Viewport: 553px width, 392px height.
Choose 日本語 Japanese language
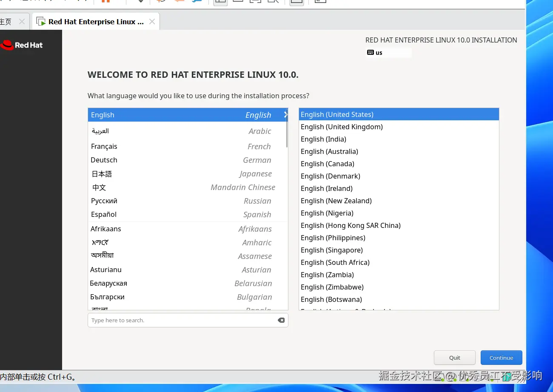(102, 173)
